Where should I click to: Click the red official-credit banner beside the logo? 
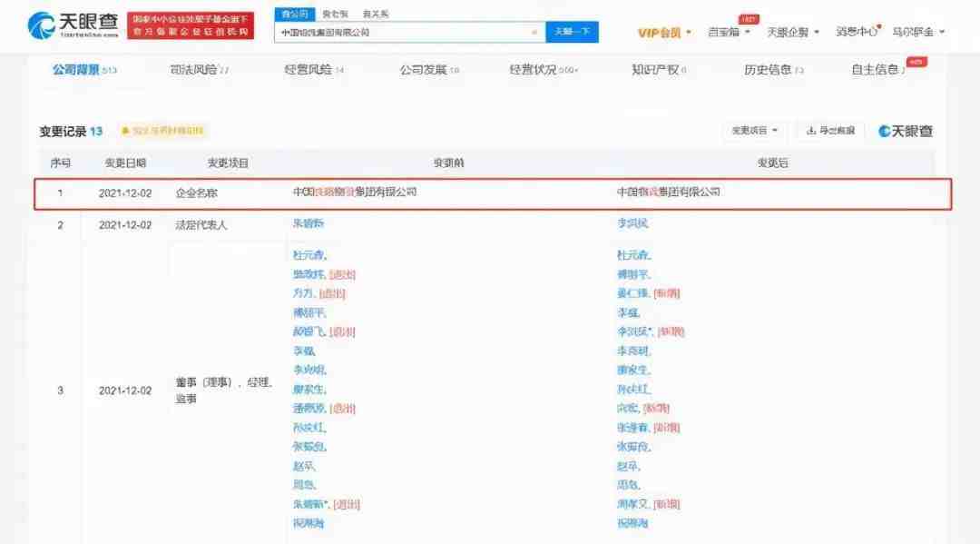point(191,25)
